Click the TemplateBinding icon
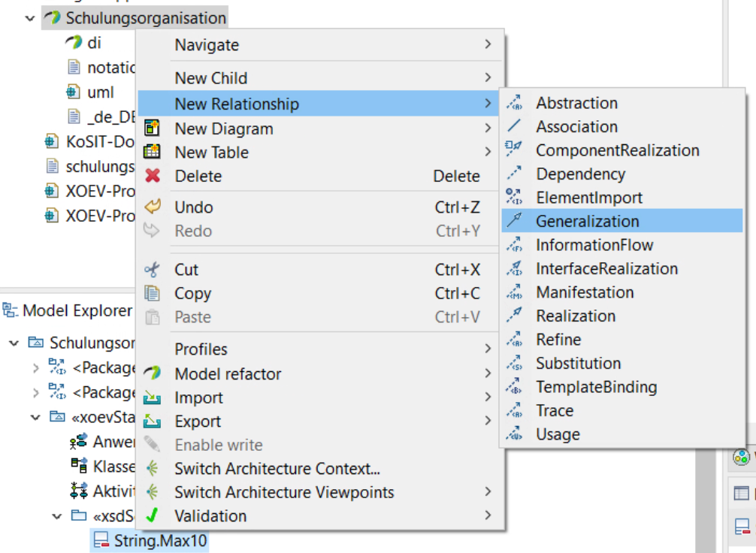Screen dimensions: 756x553 coord(514,385)
